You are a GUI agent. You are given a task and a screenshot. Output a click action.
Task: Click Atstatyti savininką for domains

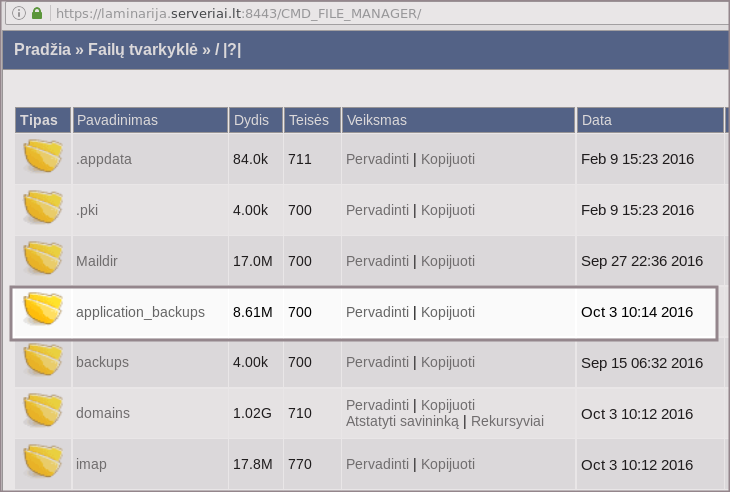(402, 421)
